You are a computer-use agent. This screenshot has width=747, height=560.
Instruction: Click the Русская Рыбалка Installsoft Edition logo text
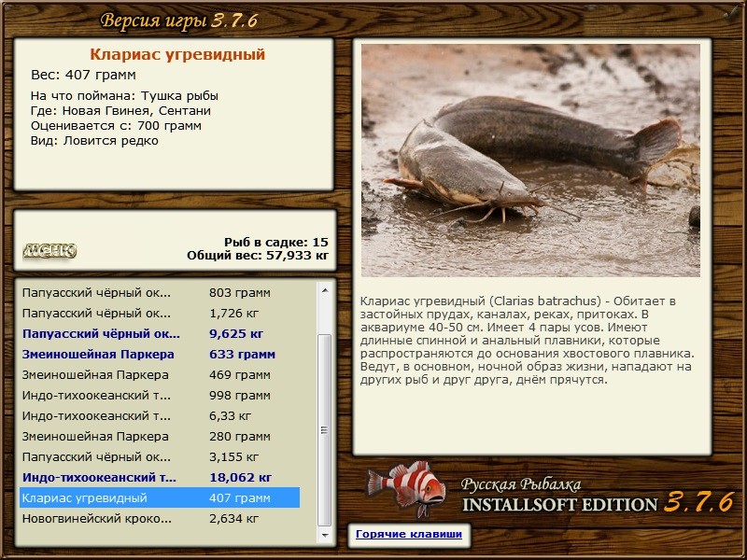click(x=598, y=496)
